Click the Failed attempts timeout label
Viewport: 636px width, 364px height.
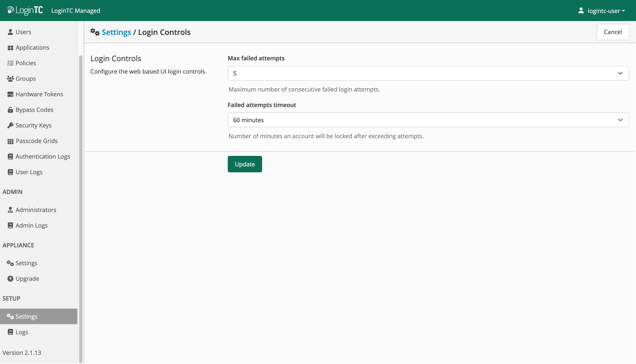[x=262, y=105]
